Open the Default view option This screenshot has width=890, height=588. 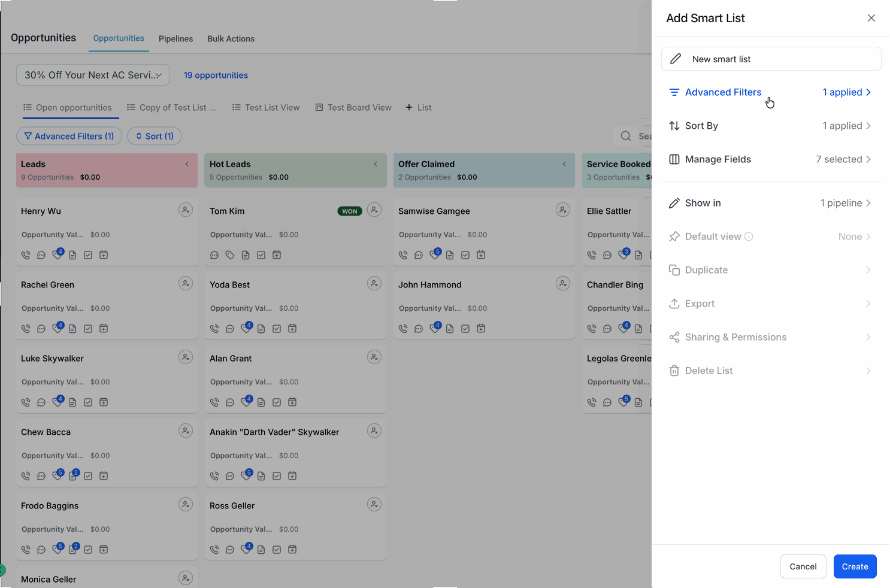point(771,237)
